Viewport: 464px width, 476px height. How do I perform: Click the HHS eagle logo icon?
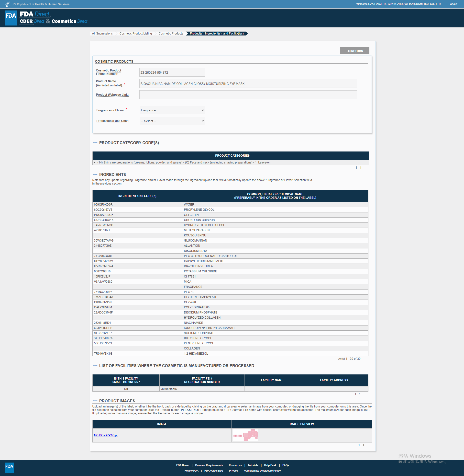pos(7,4)
